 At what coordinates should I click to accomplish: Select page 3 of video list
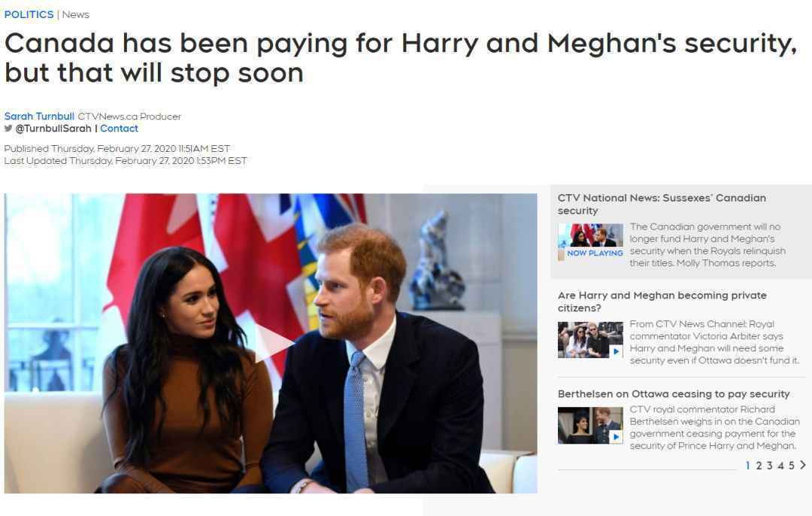click(x=770, y=466)
